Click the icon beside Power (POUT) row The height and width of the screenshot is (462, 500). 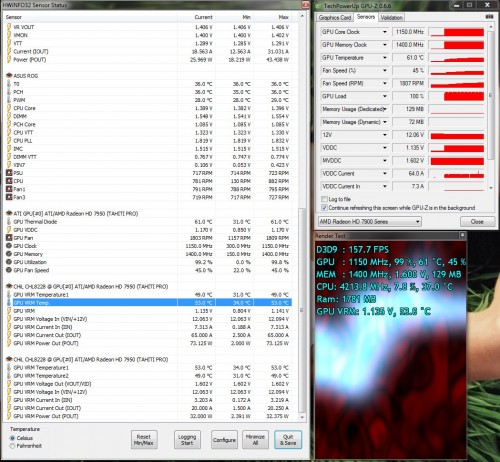coord(9,59)
